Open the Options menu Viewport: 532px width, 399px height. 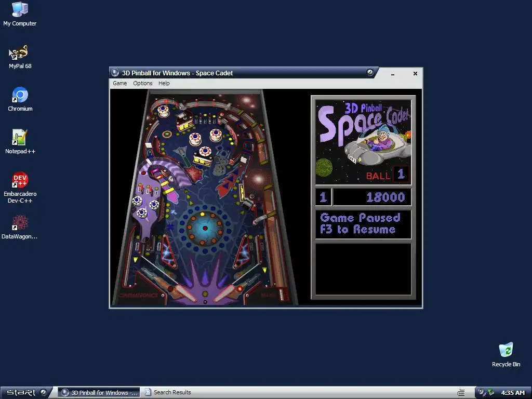pyautogui.click(x=142, y=83)
